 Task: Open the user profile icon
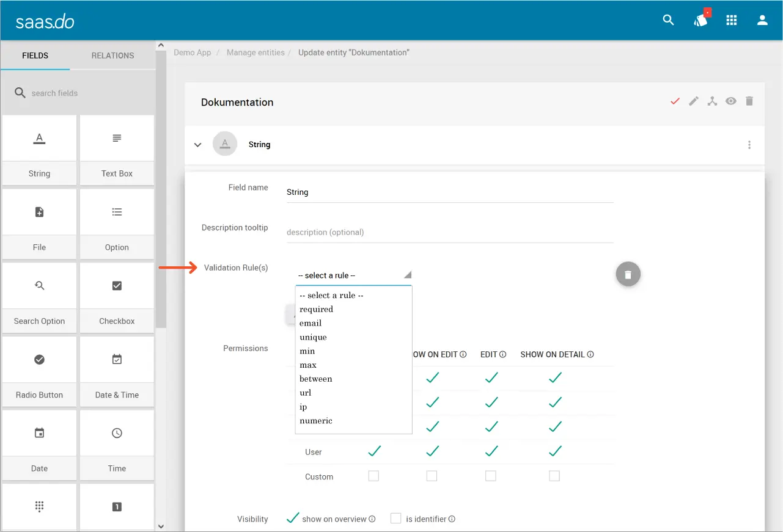[762, 20]
